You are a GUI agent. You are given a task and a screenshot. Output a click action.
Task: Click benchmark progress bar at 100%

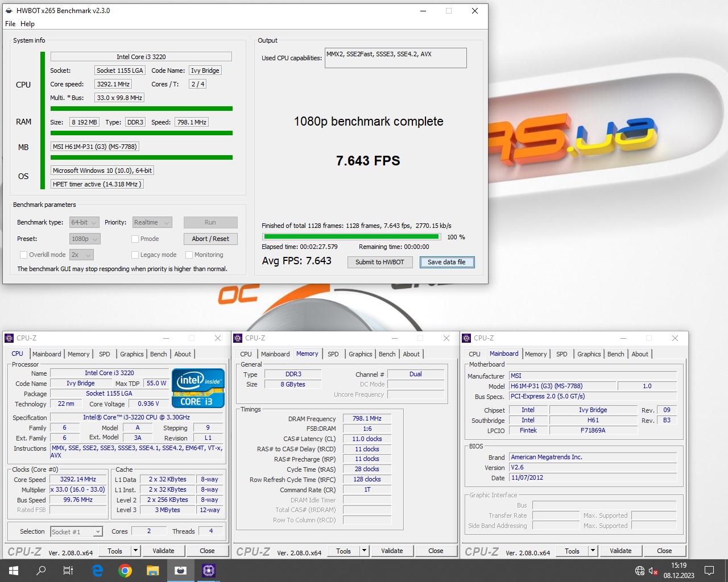coord(351,237)
